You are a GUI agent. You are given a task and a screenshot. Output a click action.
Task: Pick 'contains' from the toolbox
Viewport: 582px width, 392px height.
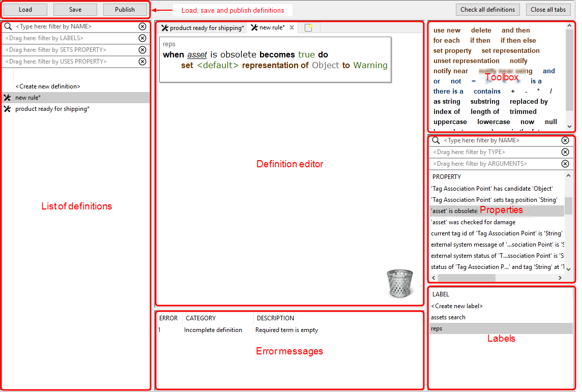pos(487,91)
